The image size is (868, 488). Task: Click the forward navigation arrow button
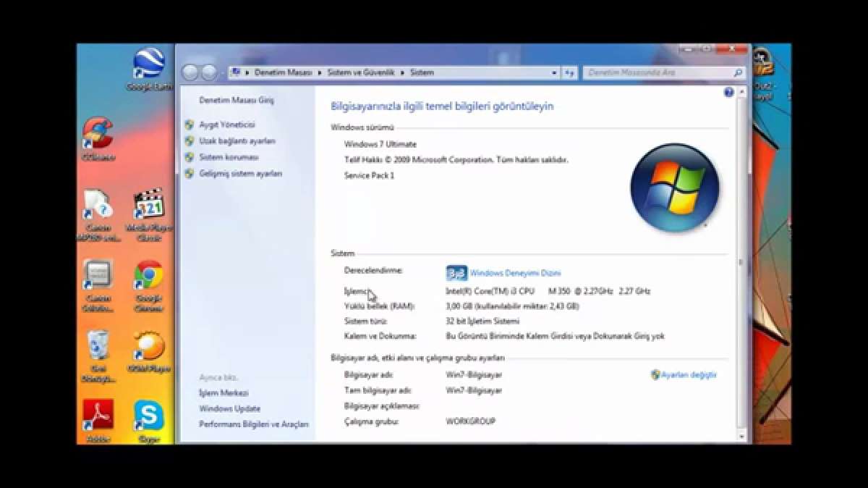point(209,72)
